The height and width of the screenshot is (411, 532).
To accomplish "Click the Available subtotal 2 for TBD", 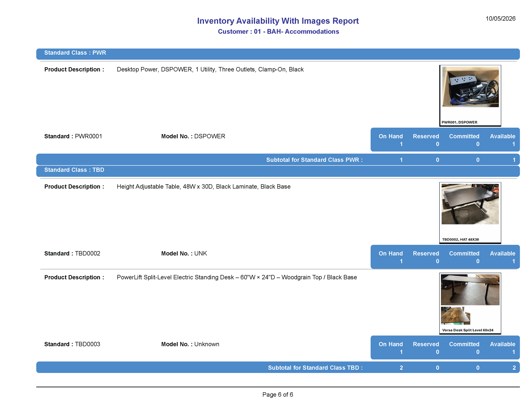I will coord(514,368).
